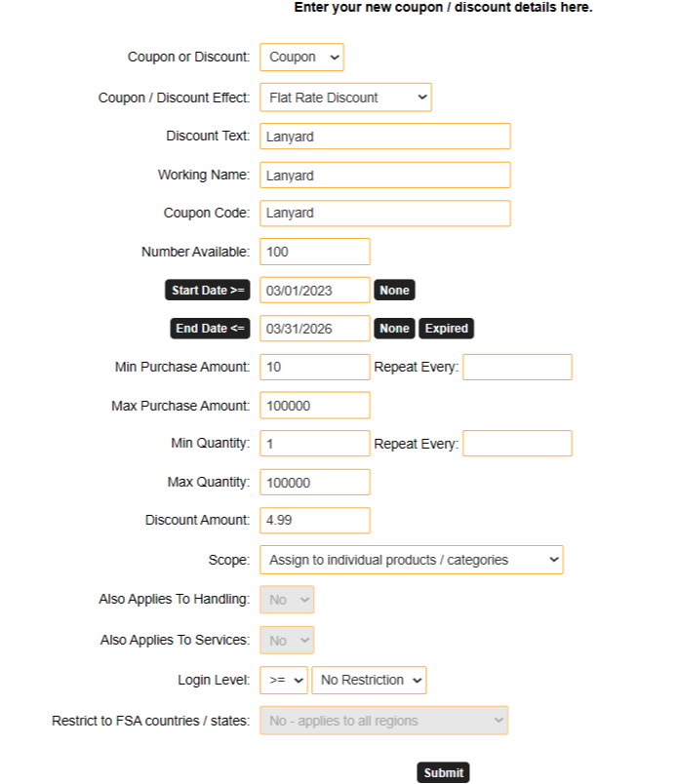Click the Discount Text input field
The image size is (678, 784).
click(x=384, y=137)
